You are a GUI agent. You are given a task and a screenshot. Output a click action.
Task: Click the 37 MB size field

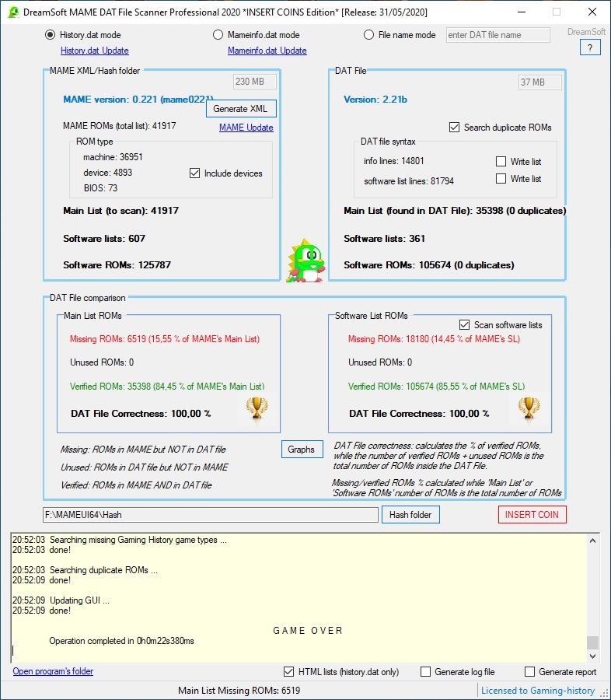(540, 82)
